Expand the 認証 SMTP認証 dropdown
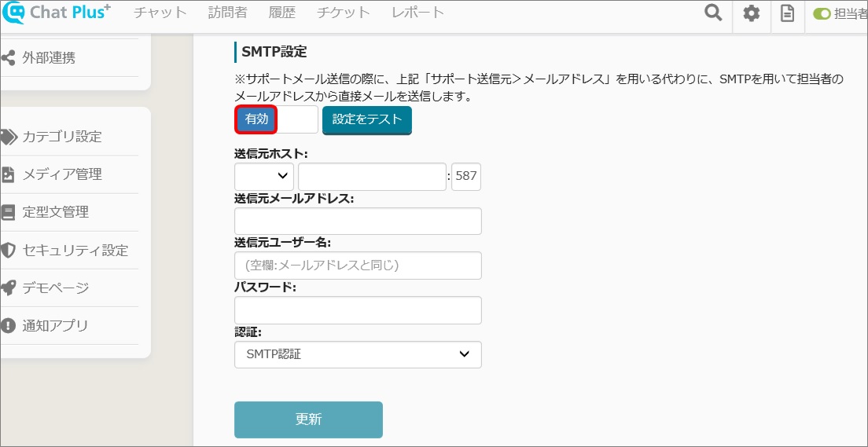Screen dimensions: 868x447 click(x=359, y=354)
